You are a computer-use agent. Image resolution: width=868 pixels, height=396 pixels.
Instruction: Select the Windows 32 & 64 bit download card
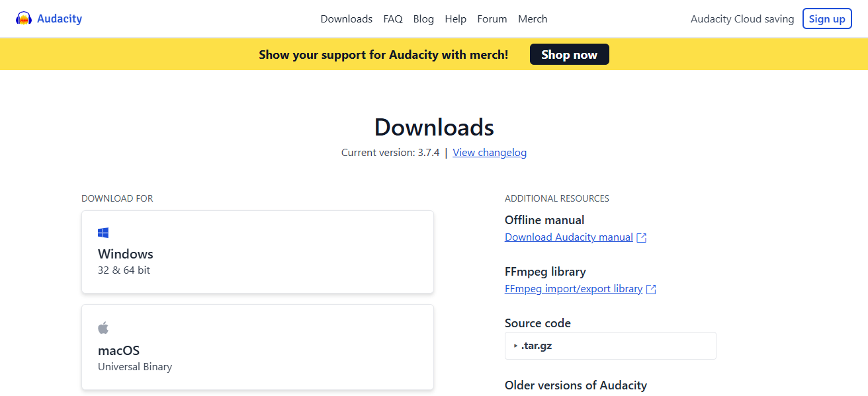257,252
